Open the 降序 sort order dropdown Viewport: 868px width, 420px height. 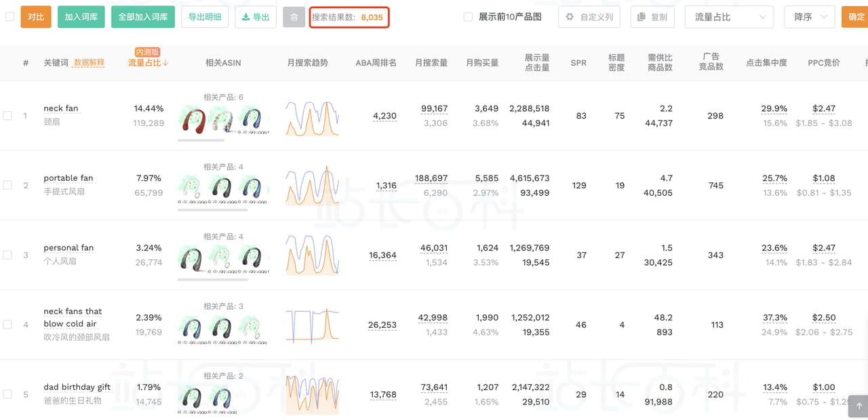[809, 17]
